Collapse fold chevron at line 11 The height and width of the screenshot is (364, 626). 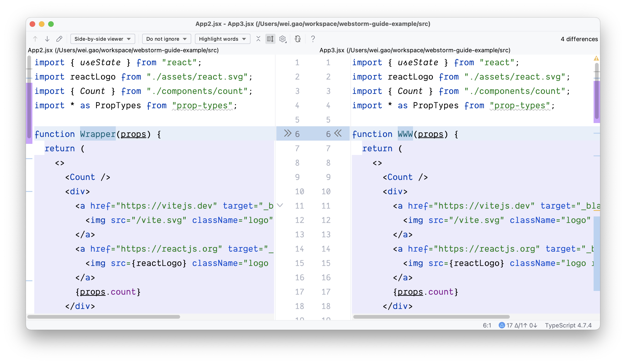pos(280,205)
